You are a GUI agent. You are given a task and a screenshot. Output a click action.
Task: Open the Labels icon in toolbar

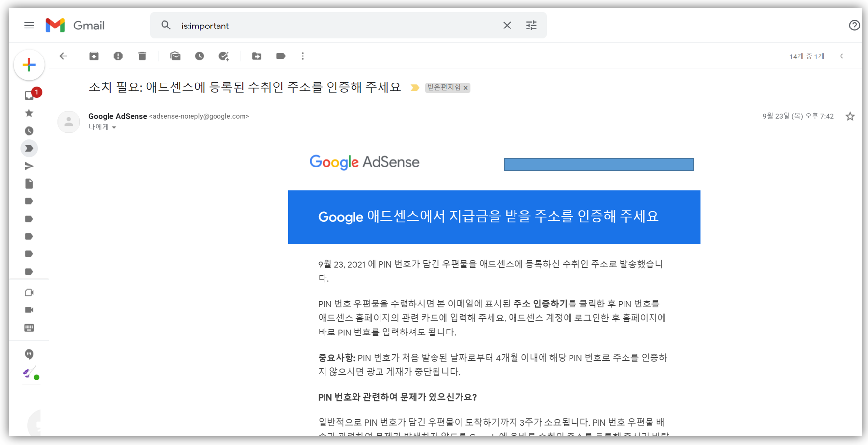point(281,56)
